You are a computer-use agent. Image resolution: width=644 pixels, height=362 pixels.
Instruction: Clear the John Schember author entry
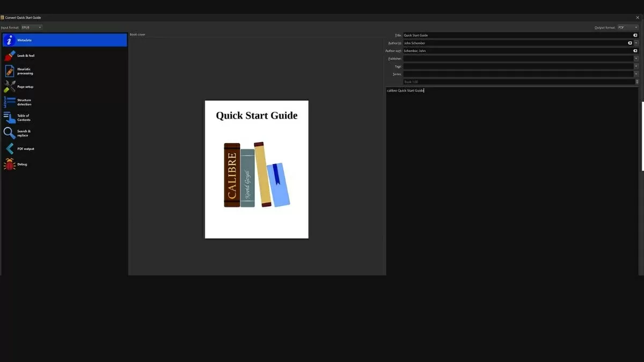coord(629,43)
